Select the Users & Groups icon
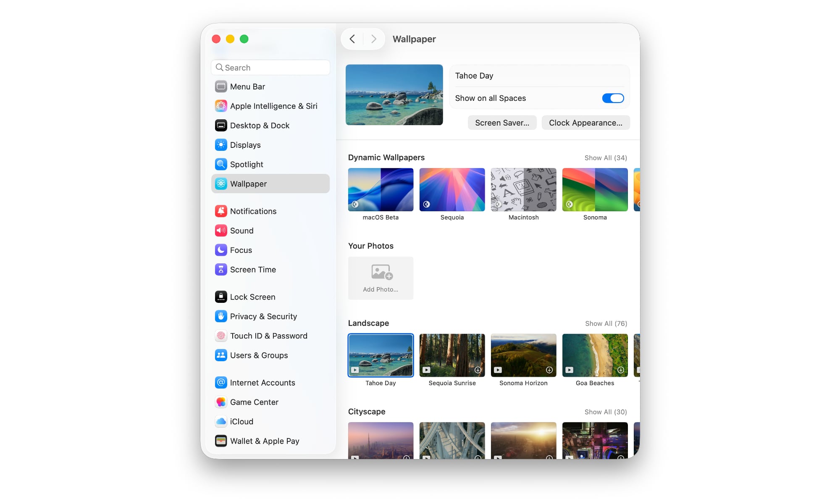This screenshot has height=504, width=840. pyautogui.click(x=221, y=355)
